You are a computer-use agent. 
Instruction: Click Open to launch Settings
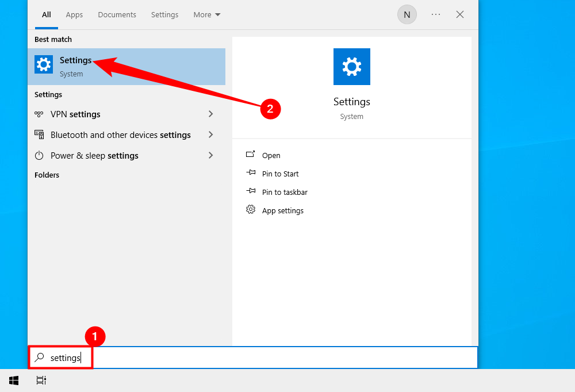[270, 155]
